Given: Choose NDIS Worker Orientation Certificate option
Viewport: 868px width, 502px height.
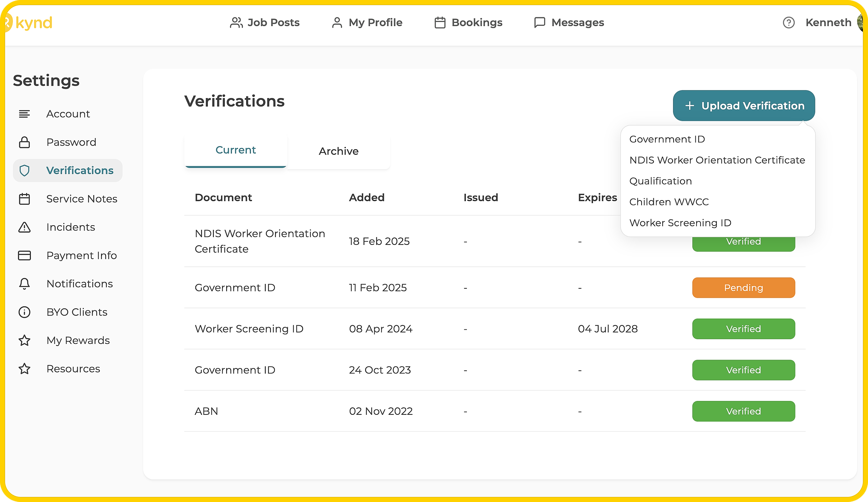Looking at the screenshot, I should point(717,160).
